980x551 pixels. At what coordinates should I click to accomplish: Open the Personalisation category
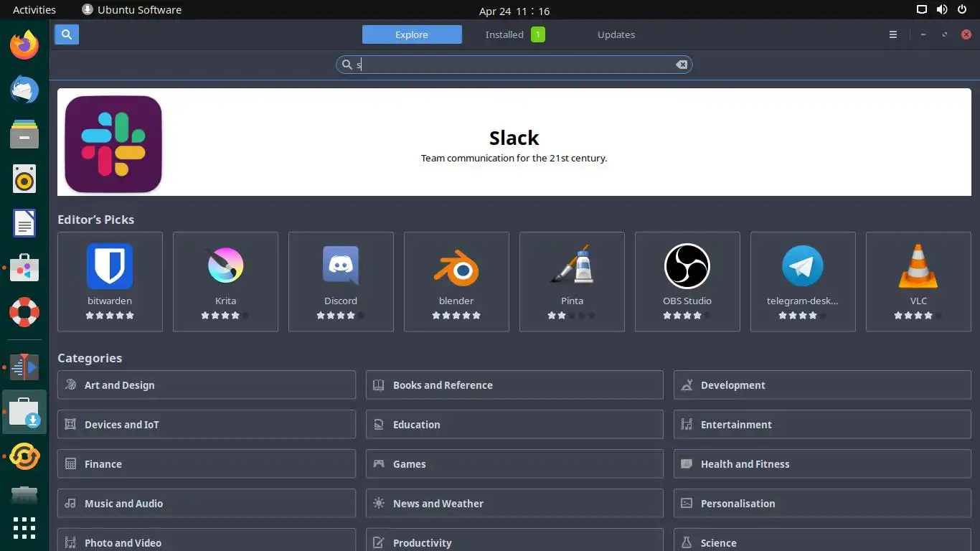822,503
